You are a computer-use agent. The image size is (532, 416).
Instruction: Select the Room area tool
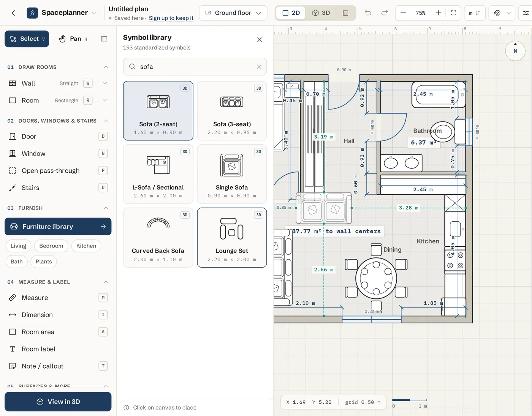tap(58, 332)
